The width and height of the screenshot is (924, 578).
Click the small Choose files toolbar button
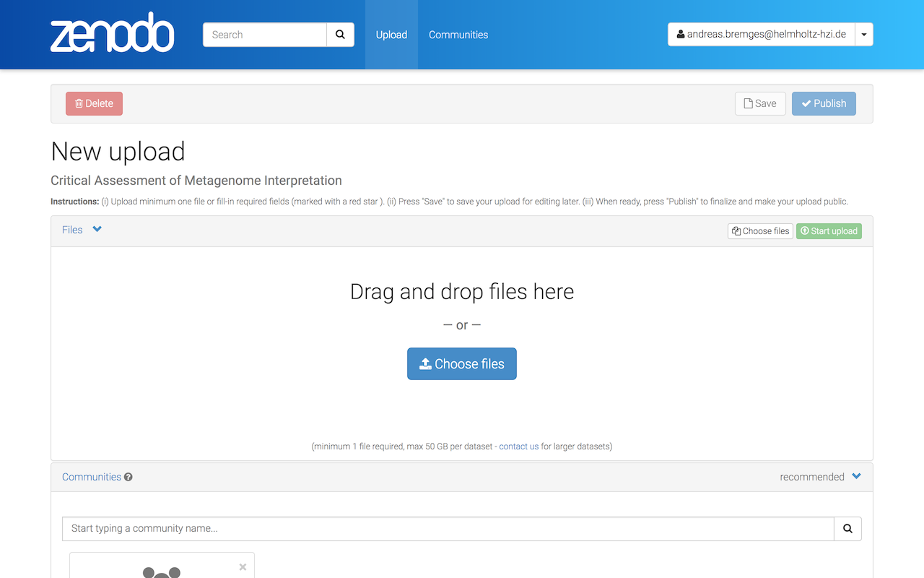point(760,231)
